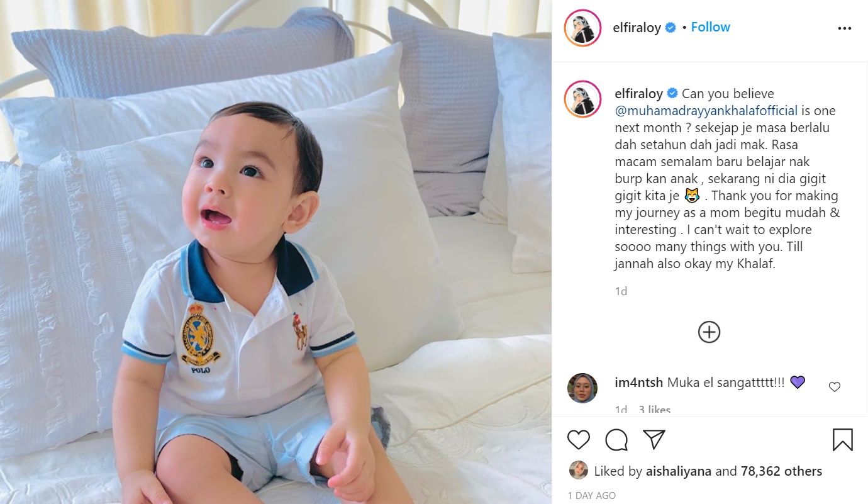This screenshot has width=868, height=504.
Task: Visit the @muhamadrayyankhalafofficial mention link
Action: tap(706, 111)
